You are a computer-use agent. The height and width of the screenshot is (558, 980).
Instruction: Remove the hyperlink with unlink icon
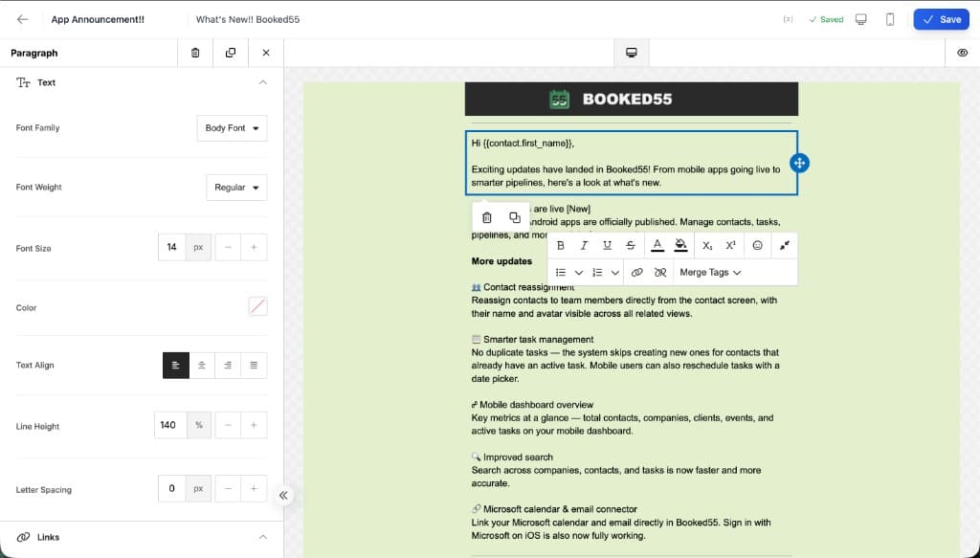[660, 273]
